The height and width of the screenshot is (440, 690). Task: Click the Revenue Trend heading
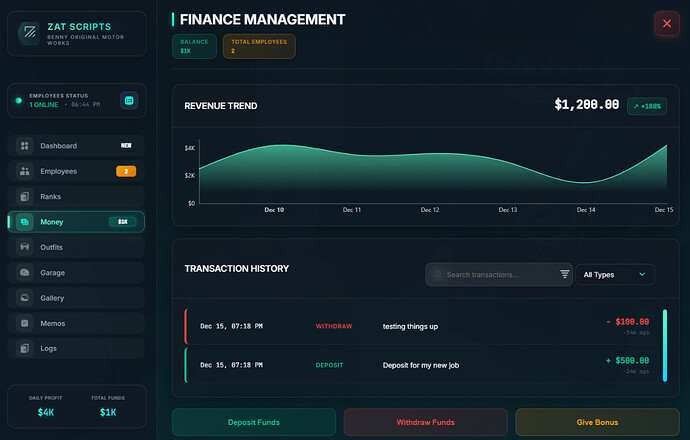[221, 106]
